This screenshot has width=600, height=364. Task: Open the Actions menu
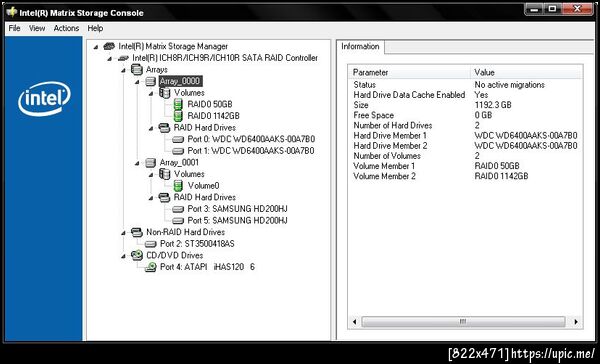coord(66,28)
